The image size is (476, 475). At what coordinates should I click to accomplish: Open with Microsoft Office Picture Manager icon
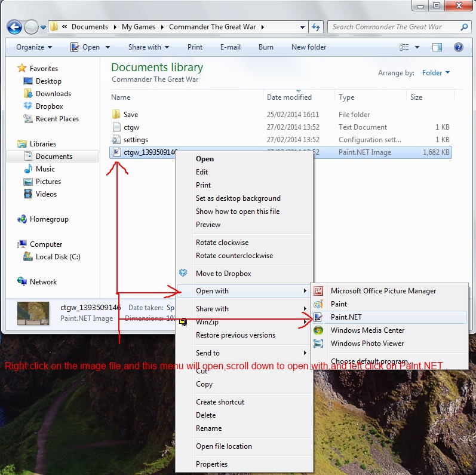(x=318, y=291)
